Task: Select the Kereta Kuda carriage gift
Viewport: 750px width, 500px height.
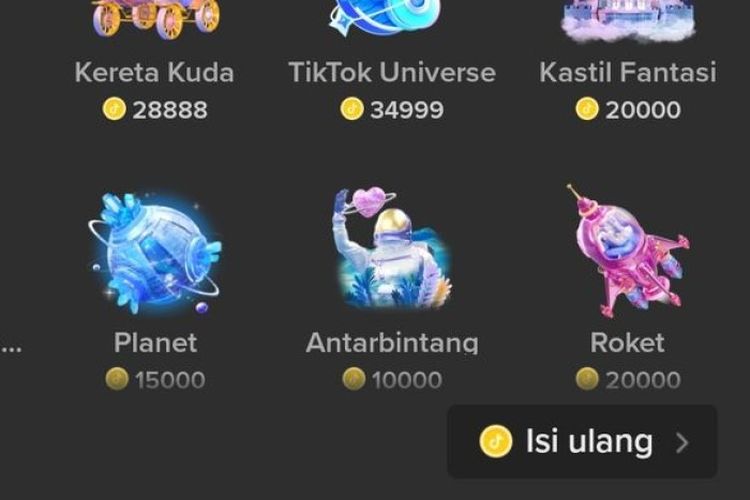Action: [x=155, y=19]
